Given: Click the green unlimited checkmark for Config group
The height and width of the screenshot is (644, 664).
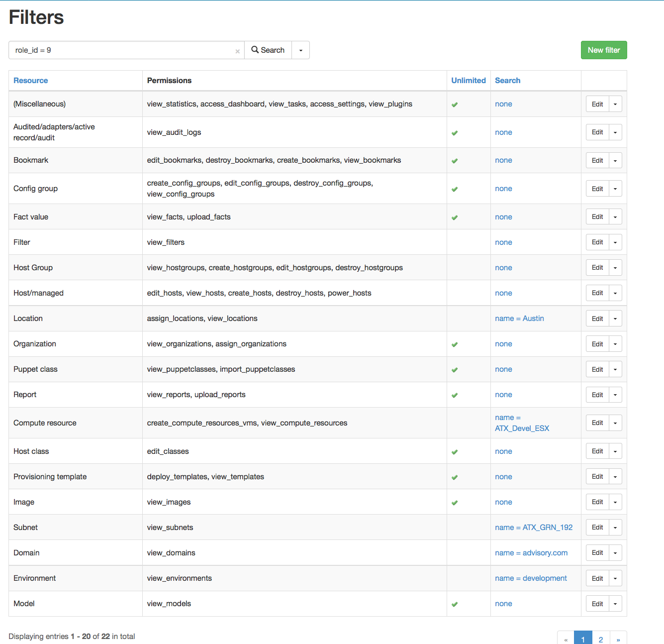Looking at the screenshot, I should [x=455, y=189].
